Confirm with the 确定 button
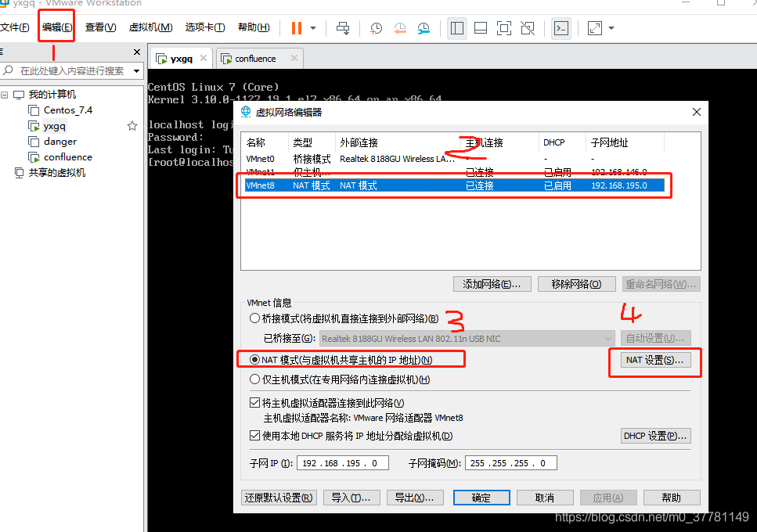Screen dimensions: 757x532 [x=481, y=498]
